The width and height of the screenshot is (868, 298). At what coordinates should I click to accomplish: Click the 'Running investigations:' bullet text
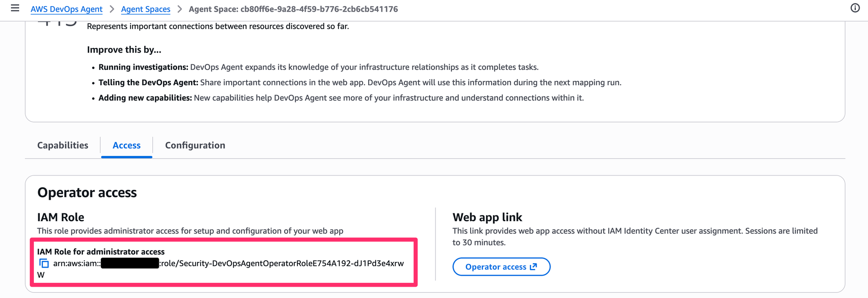tap(143, 67)
